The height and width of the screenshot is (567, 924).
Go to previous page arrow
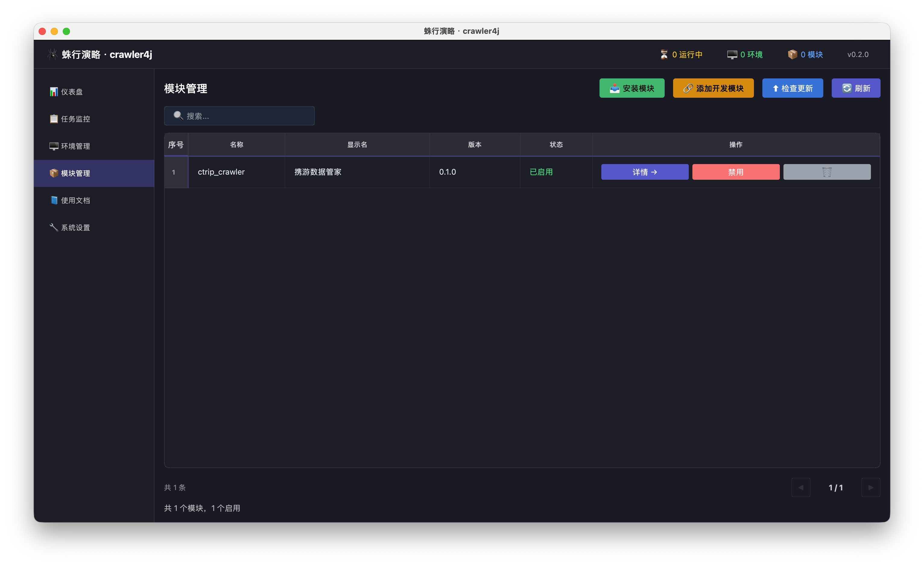[801, 487]
